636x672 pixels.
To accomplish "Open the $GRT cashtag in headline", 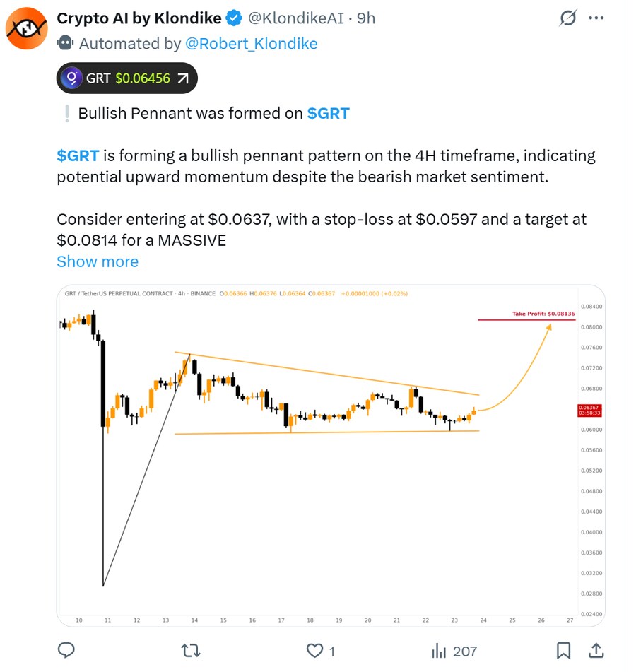I will pos(328,113).
